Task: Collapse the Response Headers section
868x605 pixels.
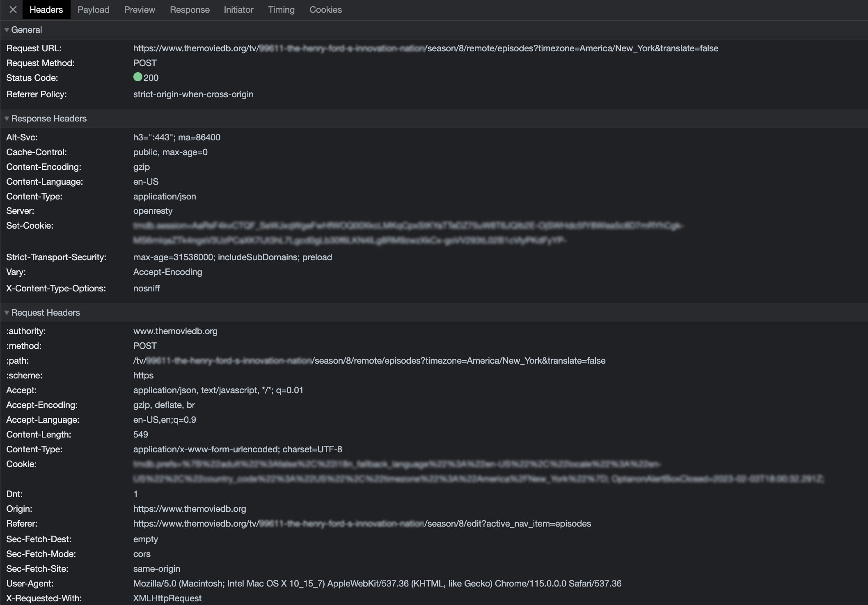Action: coord(6,118)
